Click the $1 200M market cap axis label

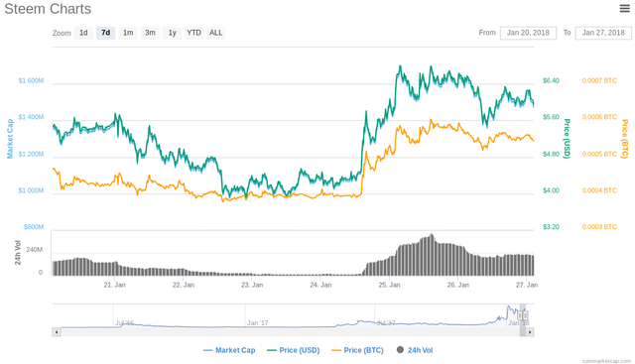click(31, 155)
